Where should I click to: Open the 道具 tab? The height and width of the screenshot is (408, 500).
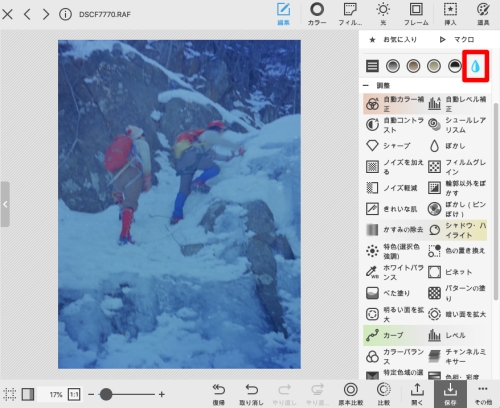[483, 14]
